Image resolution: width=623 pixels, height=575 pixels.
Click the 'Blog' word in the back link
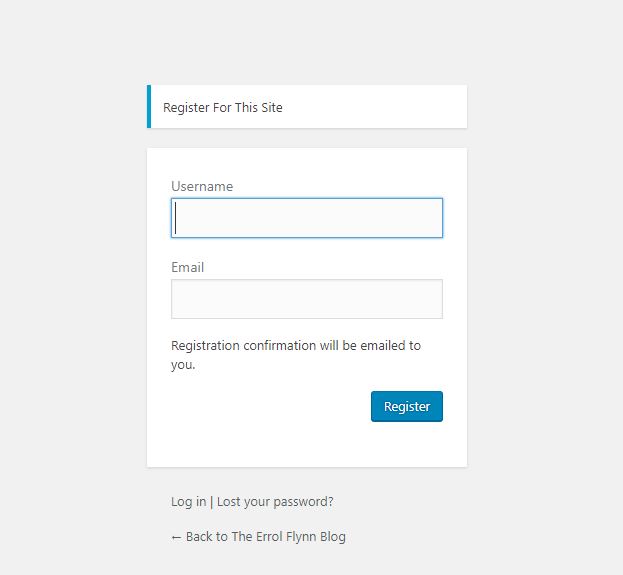pos(333,536)
